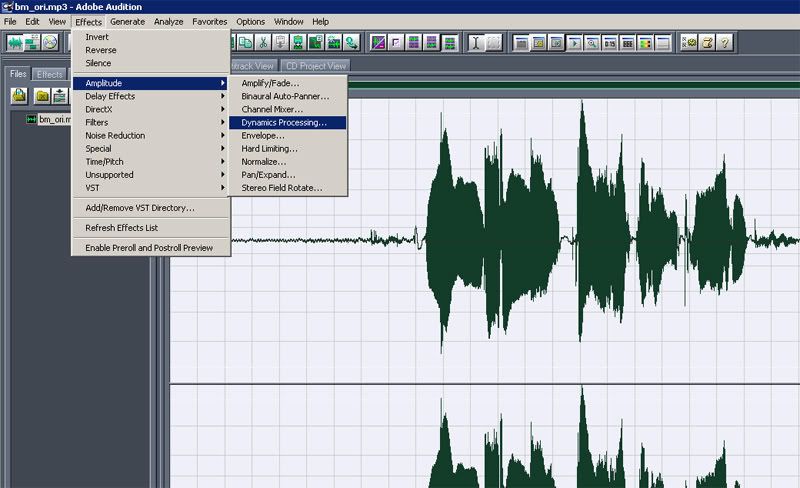Select Envelope from Amplitude submenu
Screen dimensions: 800x488
[x=288, y=135]
